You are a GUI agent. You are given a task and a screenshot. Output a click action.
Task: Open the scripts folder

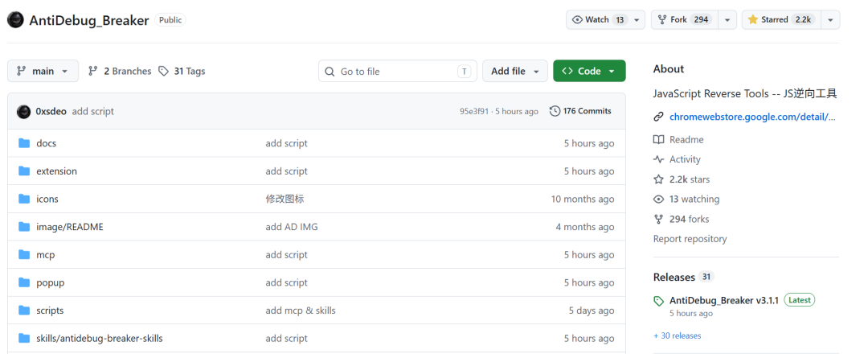[x=50, y=311]
